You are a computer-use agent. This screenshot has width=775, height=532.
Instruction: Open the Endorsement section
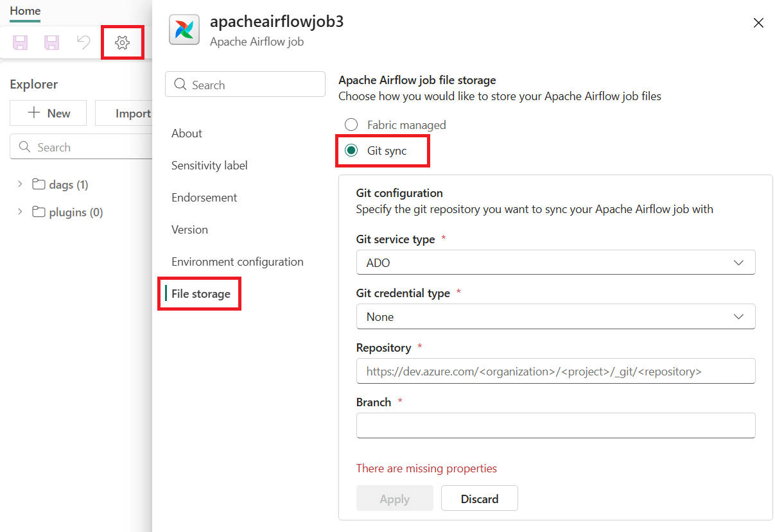tap(204, 198)
